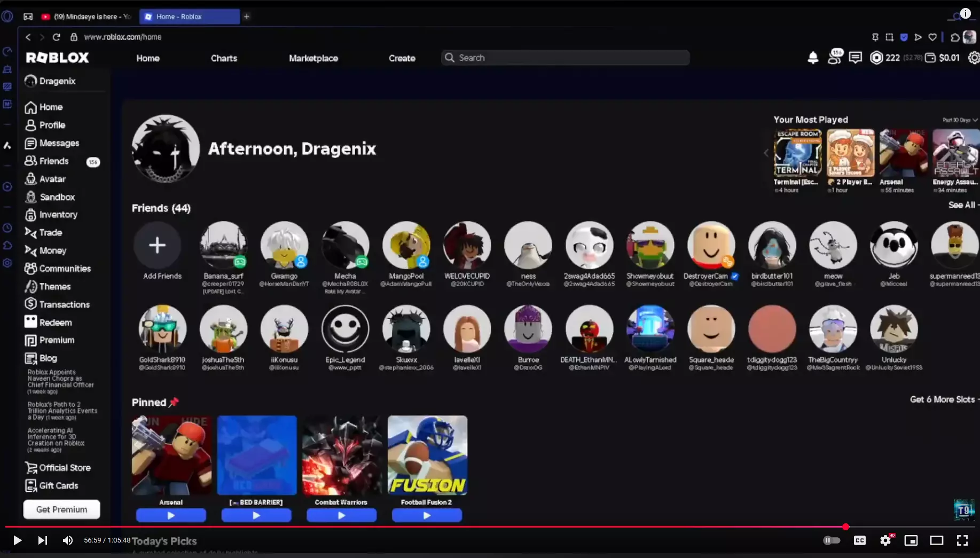The image size is (980, 558).
Task: Open the Home tab in Roblox navbar
Action: pos(148,58)
